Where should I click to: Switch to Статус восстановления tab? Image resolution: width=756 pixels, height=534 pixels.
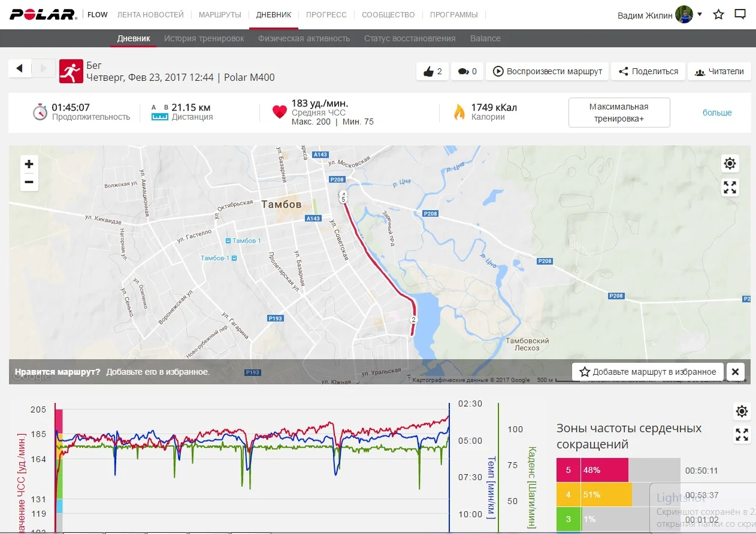(x=410, y=38)
